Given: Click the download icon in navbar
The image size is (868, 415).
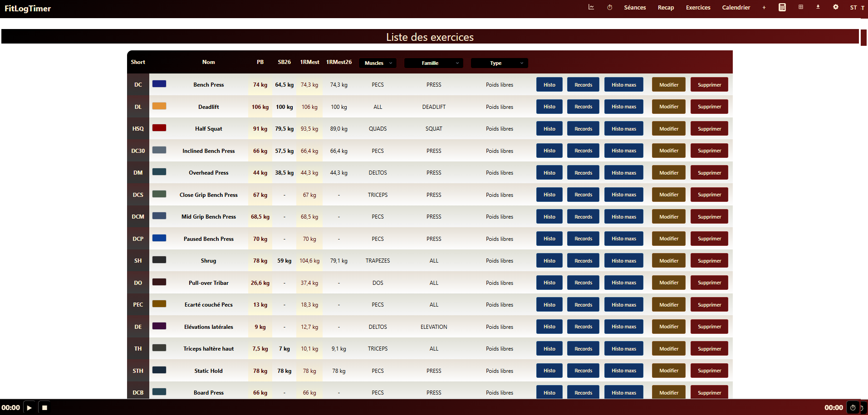Looking at the screenshot, I should click(x=818, y=7).
